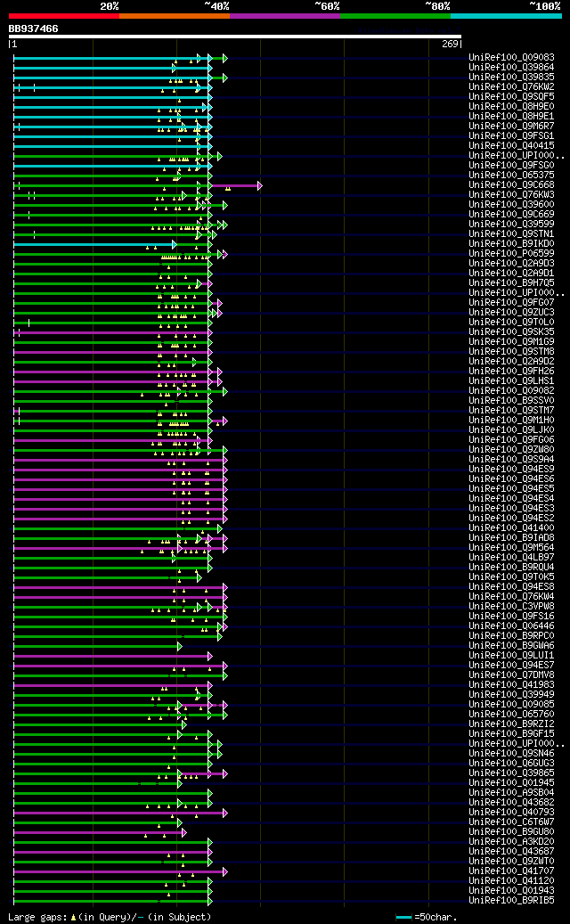
Task: Select subject UniRef100_B9IAD8
Action: point(511,538)
